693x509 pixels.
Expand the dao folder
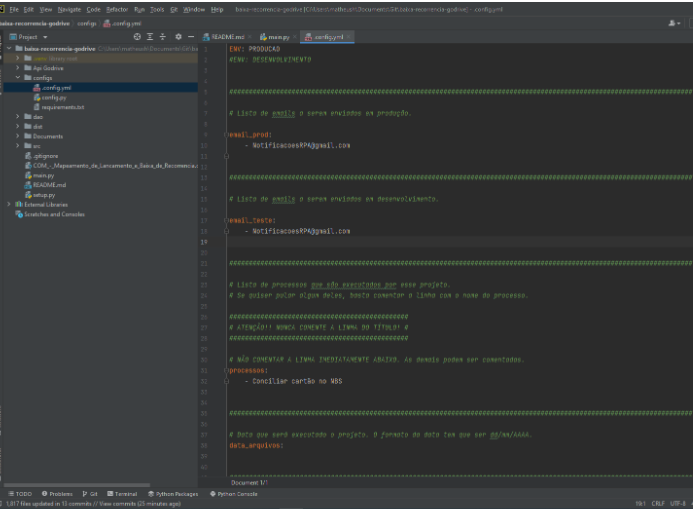click(x=18, y=117)
